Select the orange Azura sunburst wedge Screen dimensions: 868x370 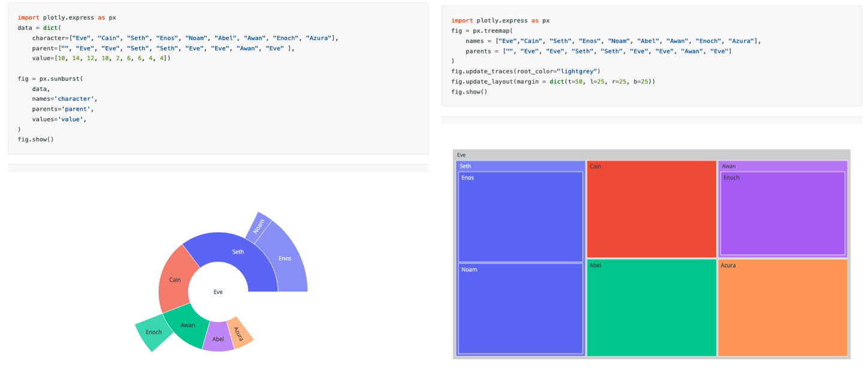(x=240, y=333)
